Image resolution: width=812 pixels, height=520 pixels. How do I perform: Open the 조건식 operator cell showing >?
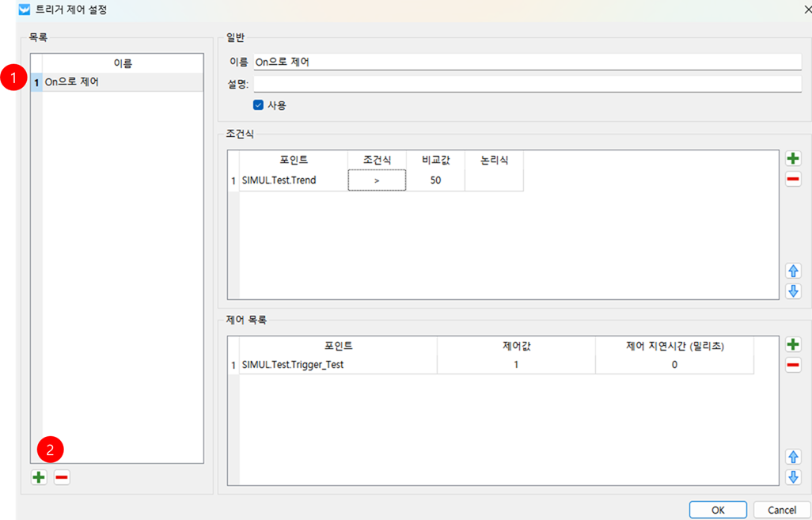[377, 180]
